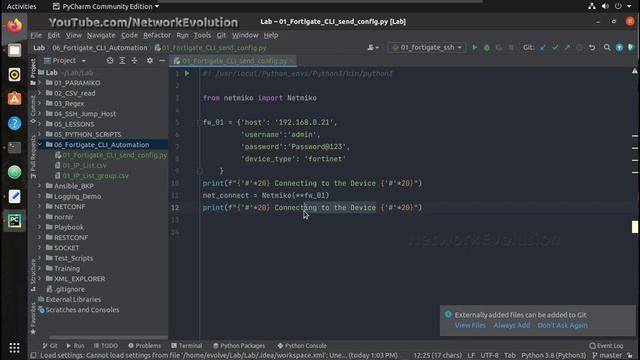Open the Python Console tool window
Viewport: 640px width, 360px height.
302,346
